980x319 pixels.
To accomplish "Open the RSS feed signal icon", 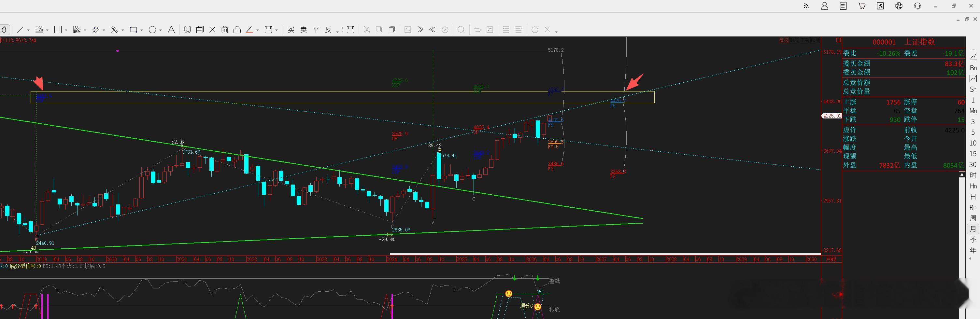I will click(806, 6).
